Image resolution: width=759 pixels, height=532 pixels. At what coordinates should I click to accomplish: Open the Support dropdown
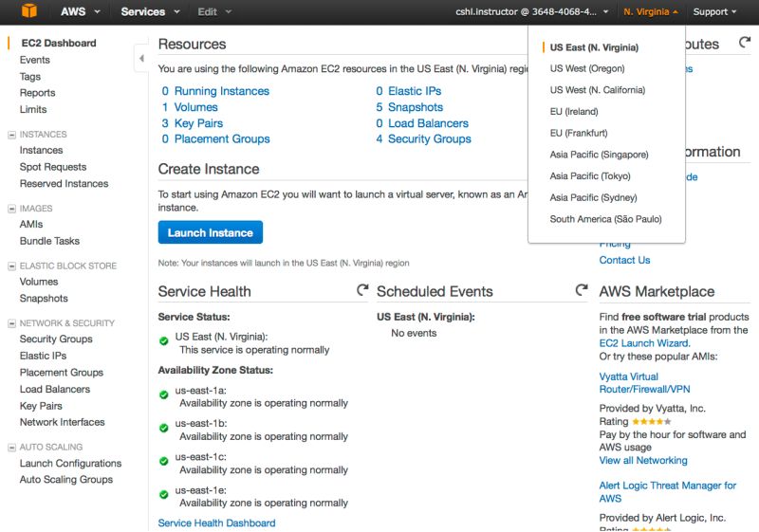click(714, 11)
